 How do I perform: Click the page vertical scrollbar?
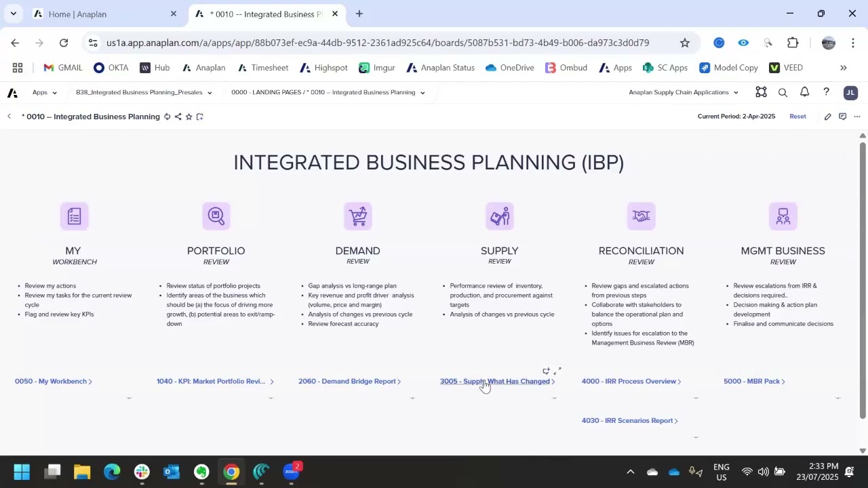pyautogui.click(x=863, y=279)
